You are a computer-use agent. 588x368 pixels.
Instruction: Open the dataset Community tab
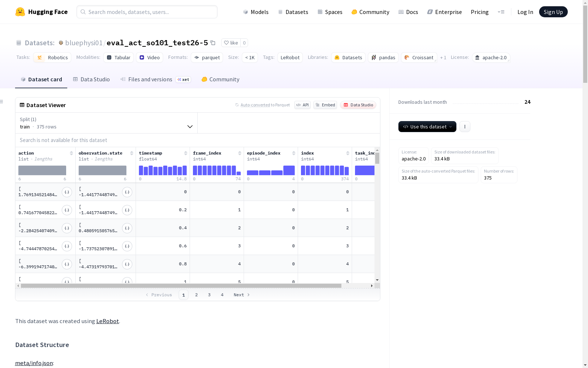pyautogui.click(x=220, y=79)
